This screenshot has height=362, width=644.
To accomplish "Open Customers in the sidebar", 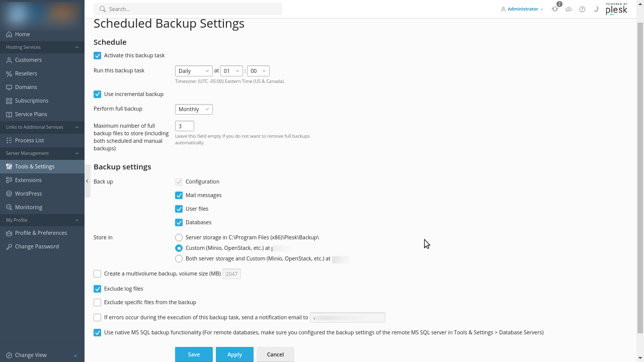I will tap(42, 60).
